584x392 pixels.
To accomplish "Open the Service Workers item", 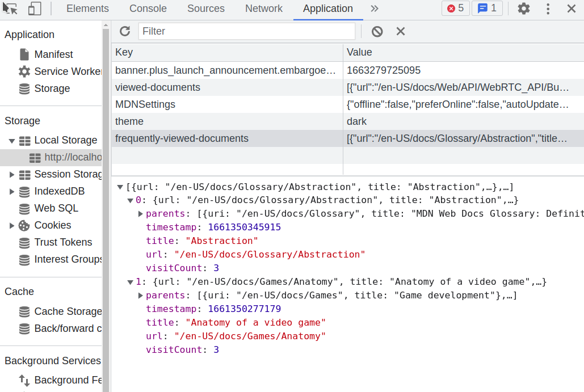I will (60, 71).
